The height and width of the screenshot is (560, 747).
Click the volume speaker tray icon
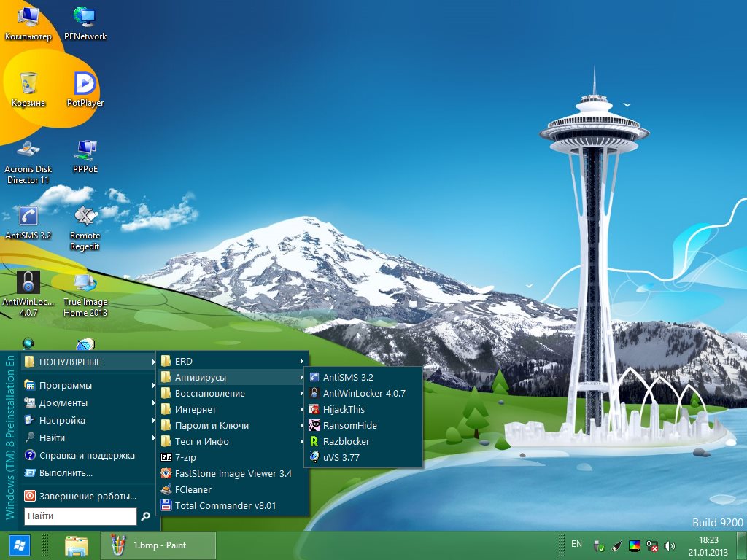tap(670, 545)
